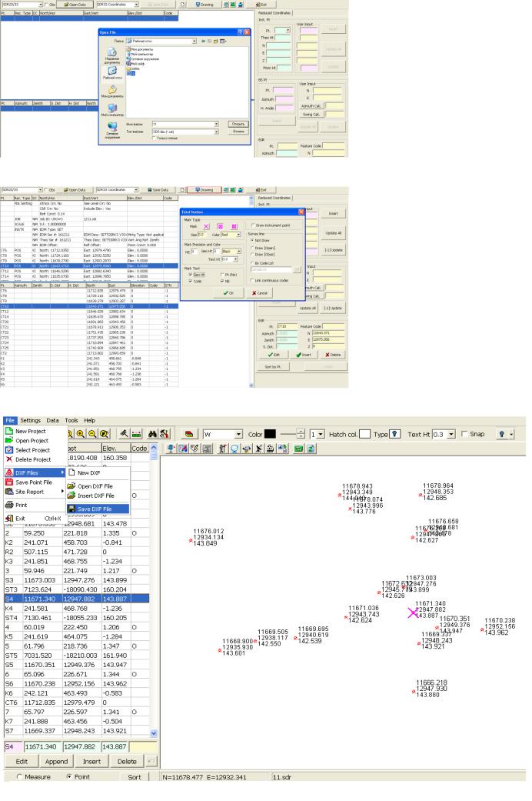Viewport: 532px width, 801px height.
Task: Open mark Color Red dropdown
Action: (238, 235)
